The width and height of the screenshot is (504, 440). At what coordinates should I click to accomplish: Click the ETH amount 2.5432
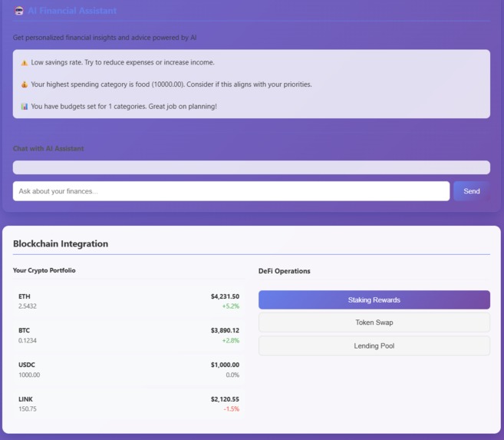[28, 306]
